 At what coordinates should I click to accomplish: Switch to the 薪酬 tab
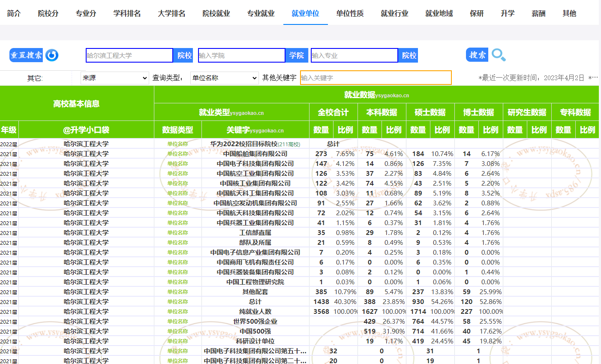(x=538, y=13)
